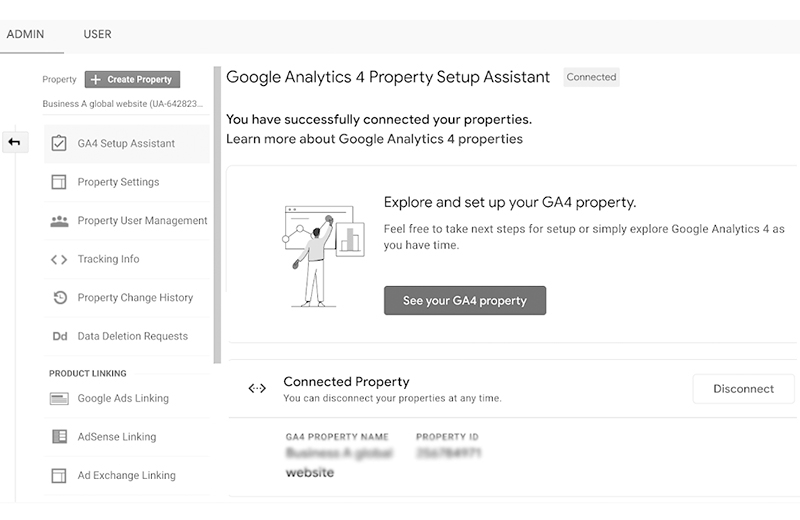This screenshot has width=800, height=520.
Task: Click the Connected status badge
Action: pyautogui.click(x=591, y=77)
